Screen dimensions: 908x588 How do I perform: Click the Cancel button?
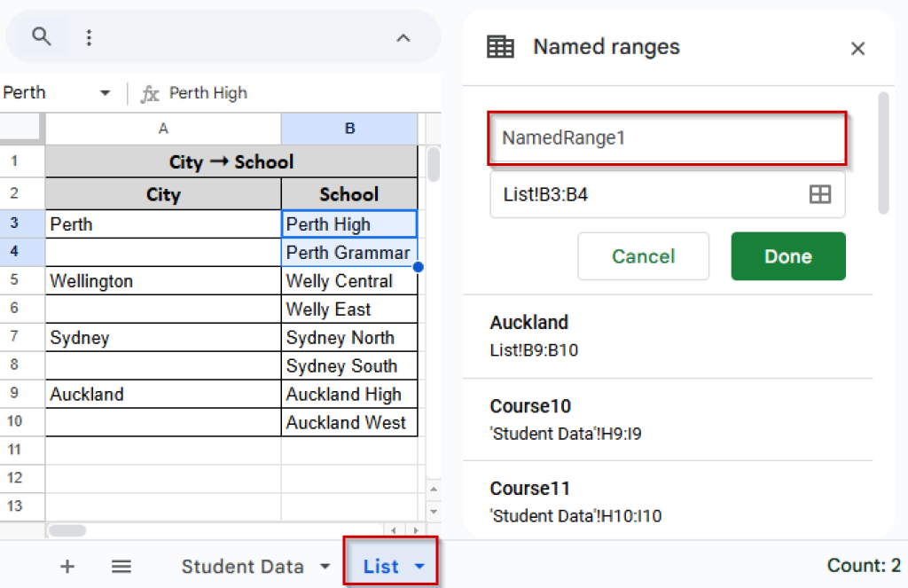tap(643, 256)
